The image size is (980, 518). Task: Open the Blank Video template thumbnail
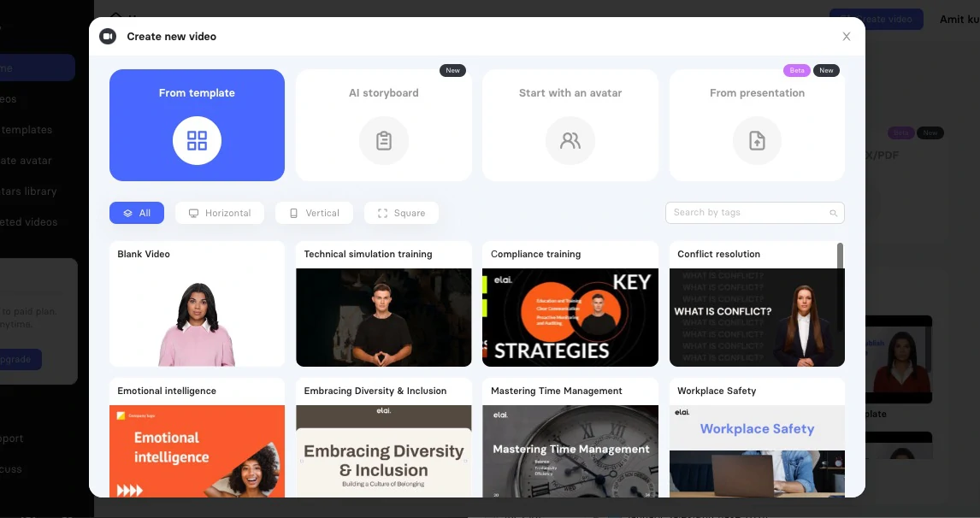click(197, 317)
